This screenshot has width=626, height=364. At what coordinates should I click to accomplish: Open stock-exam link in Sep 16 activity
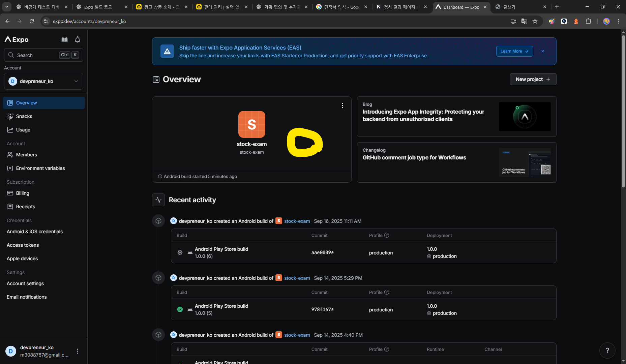point(297,221)
